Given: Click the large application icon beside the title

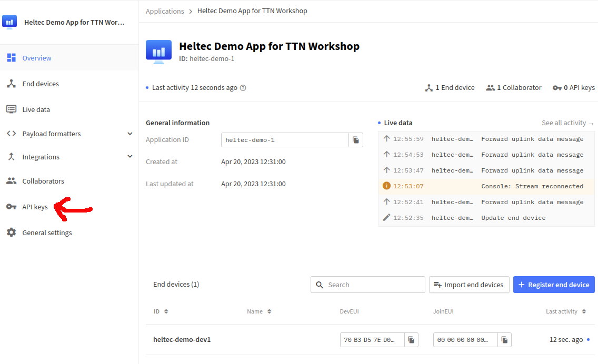Looking at the screenshot, I should (158, 52).
